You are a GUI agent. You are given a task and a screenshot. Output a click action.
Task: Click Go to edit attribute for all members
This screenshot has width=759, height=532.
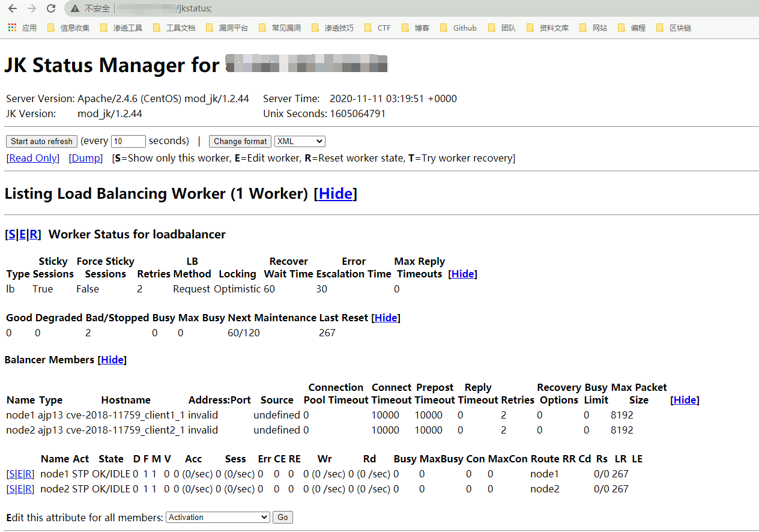[282, 517]
